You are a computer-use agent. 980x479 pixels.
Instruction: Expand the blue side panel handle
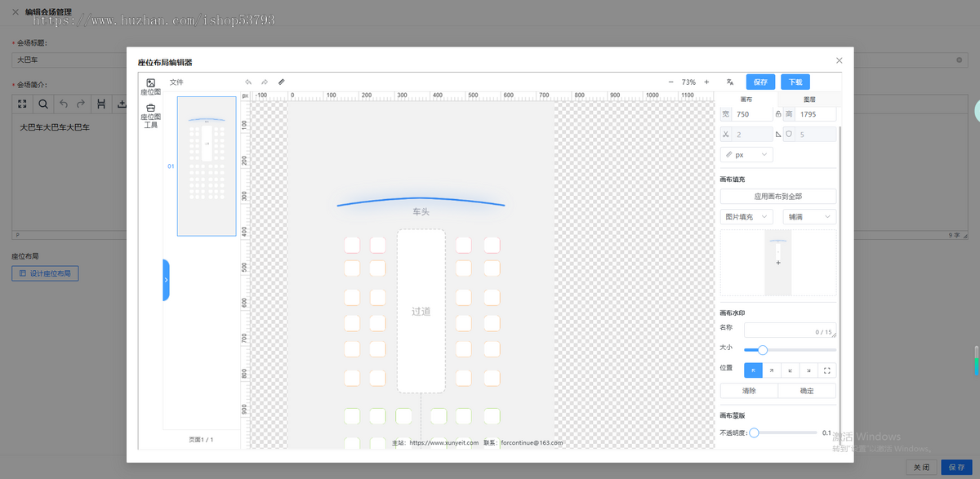[x=166, y=280]
